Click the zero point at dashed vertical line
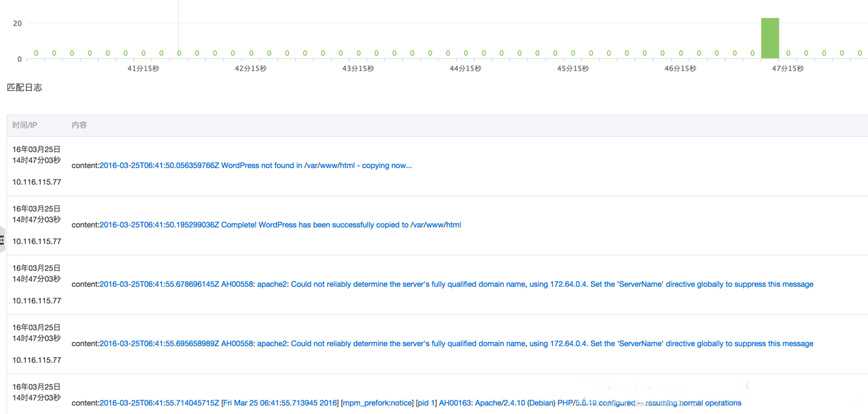 (x=179, y=54)
